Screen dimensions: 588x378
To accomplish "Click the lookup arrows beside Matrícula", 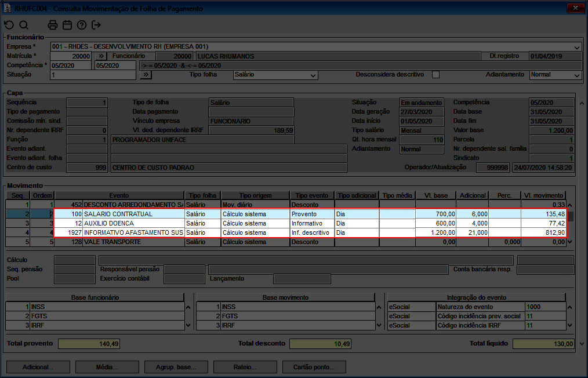I will (101, 56).
